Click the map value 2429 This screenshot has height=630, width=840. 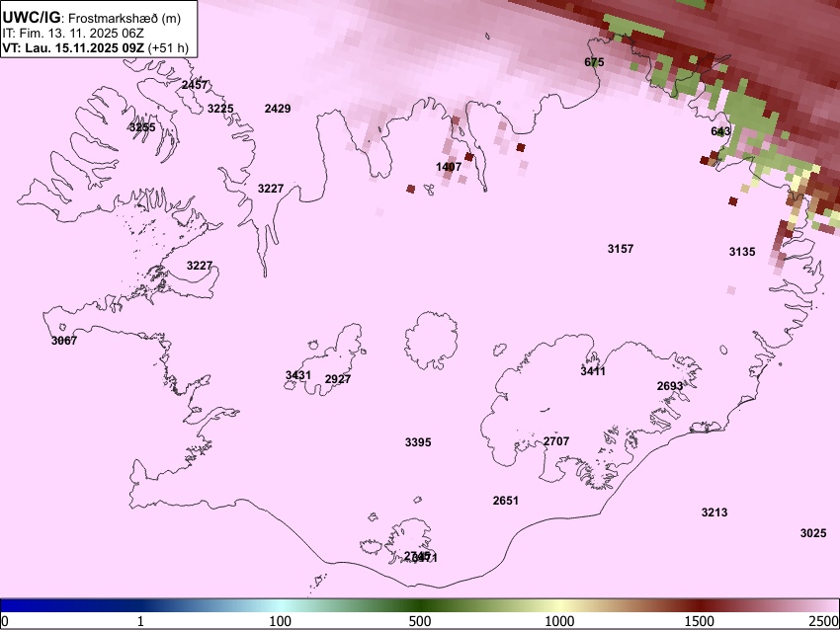pos(278,109)
